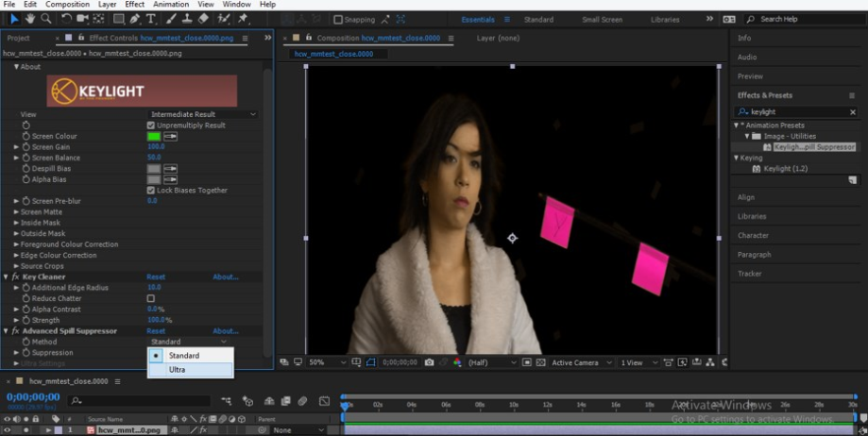Take a snapshot with camera icon
The height and width of the screenshot is (436, 868).
click(x=429, y=362)
